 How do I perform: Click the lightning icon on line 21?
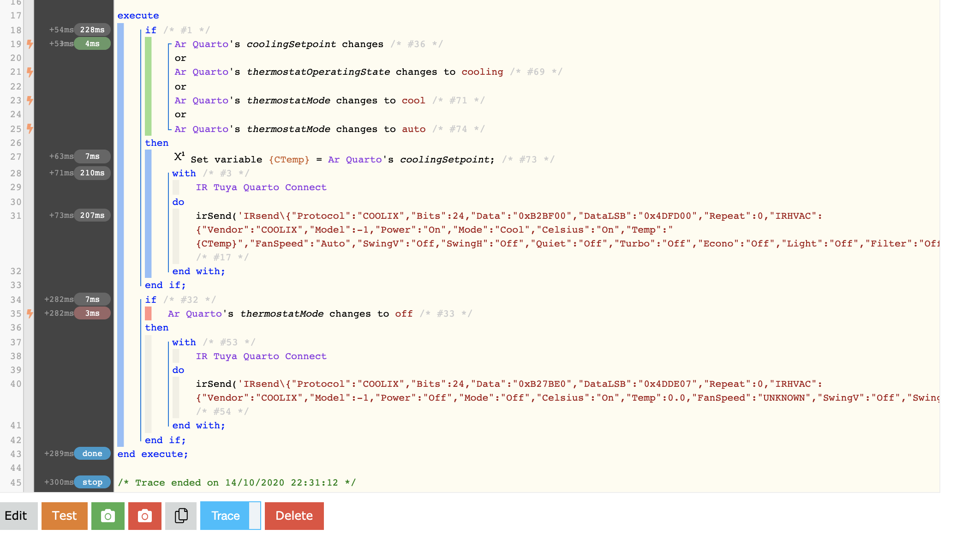(30, 72)
